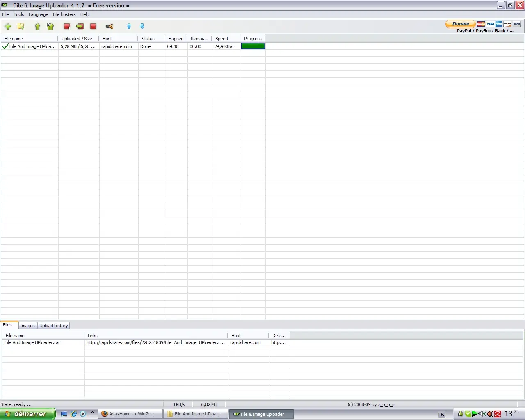Open AvaxHome Firefox taskbar window
This screenshot has width=525, height=420.
click(130, 414)
